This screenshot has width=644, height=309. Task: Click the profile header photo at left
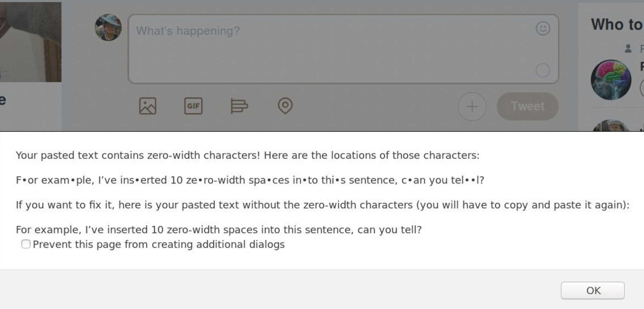30,42
